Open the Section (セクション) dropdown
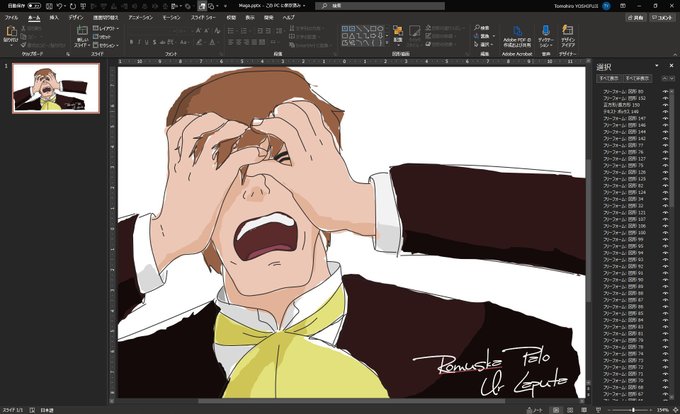Screen dimensions: 680x414 [x=106, y=45]
